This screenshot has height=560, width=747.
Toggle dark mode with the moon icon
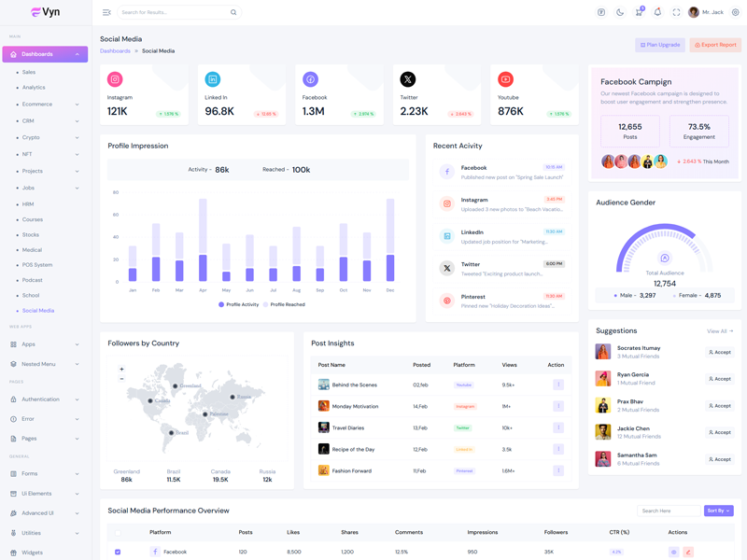[620, 12]
